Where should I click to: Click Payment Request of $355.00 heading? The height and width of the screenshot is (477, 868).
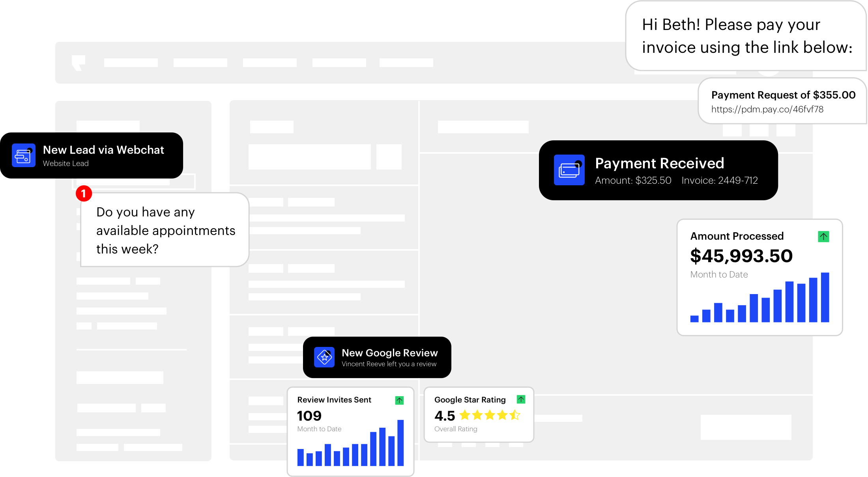pos(783,95)
